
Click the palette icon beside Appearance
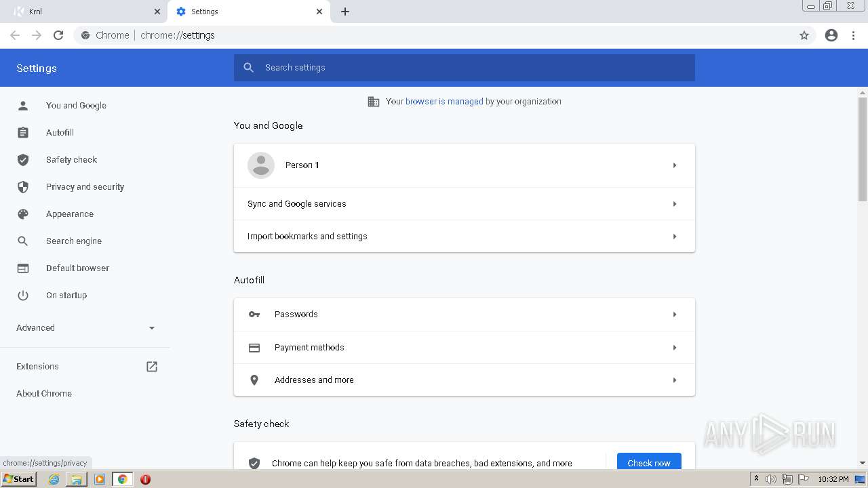pos(23,213)
